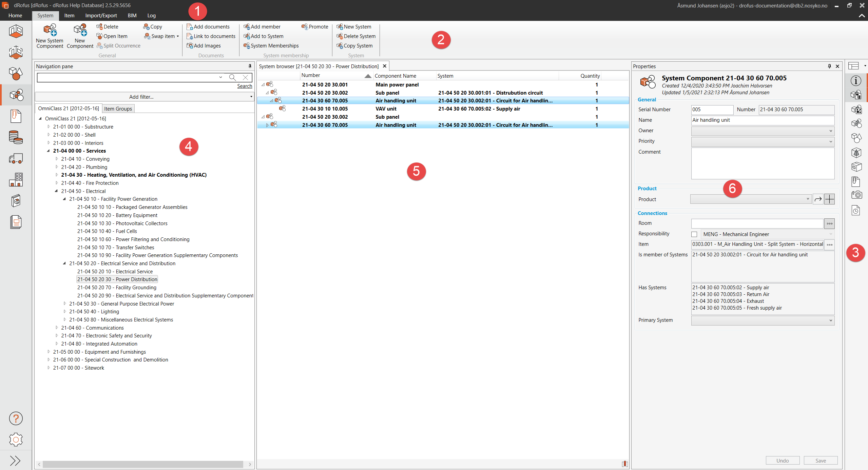
Task: Open the Priority dropdown
Action: [x=831, y=141]
